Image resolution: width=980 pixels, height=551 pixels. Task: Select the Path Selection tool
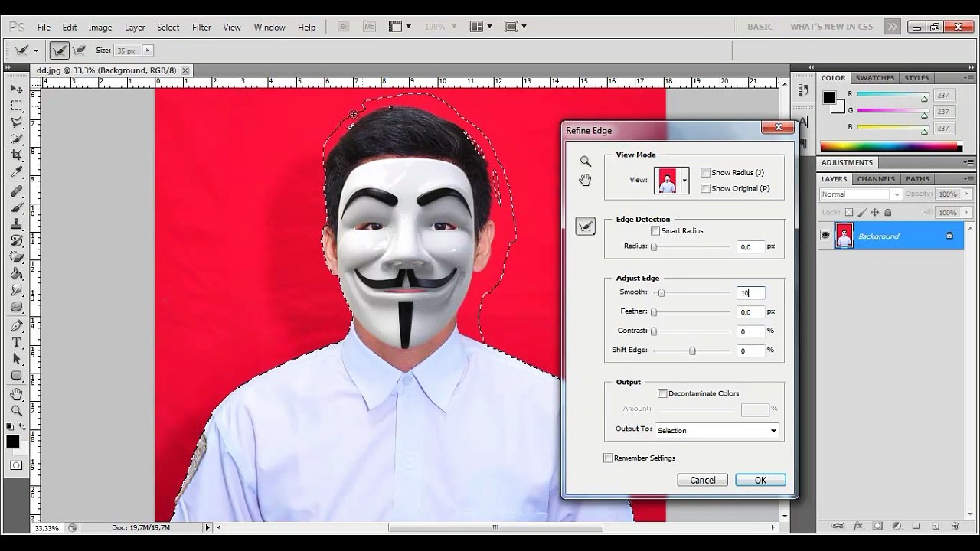point(16,359)
